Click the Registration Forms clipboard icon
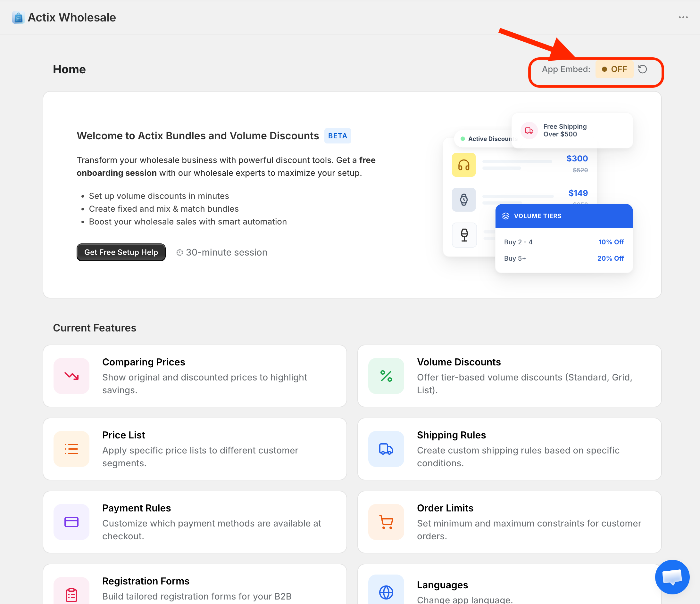This screenshot has width=700, height=604. (x=71, y=594)
